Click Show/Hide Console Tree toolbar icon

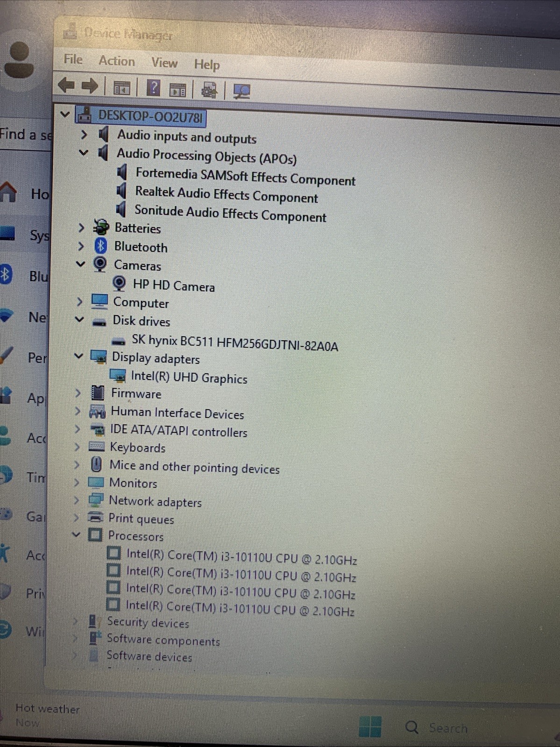click(122, 87)
